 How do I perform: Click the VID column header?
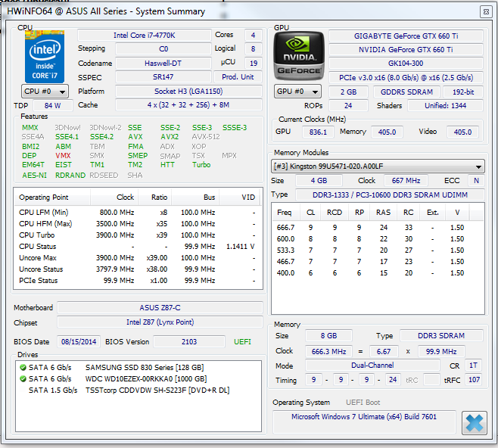coord(239,198)
